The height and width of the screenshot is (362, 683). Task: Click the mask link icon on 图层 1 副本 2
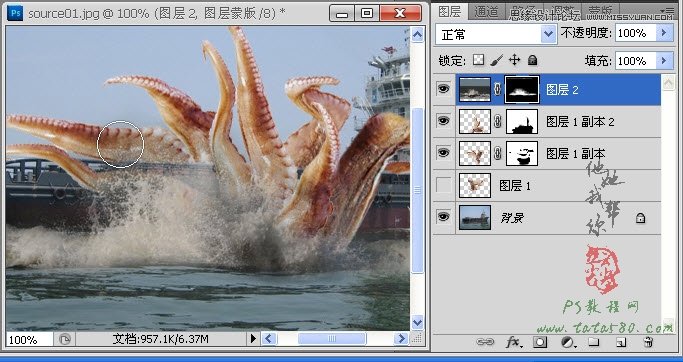point(497,122)
